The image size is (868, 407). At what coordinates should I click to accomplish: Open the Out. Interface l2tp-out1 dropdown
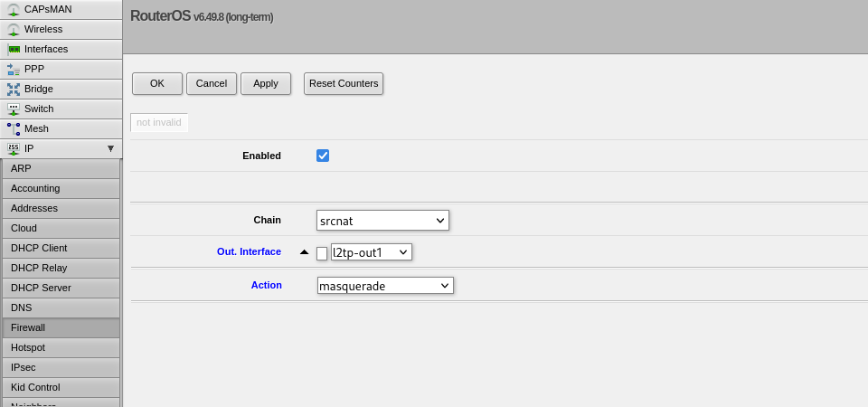click(x=371, y=252)
